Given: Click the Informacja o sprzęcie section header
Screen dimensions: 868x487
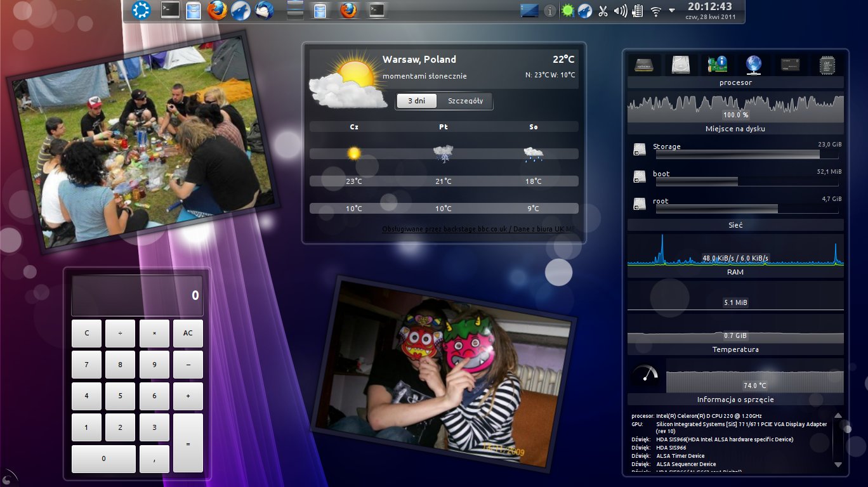Looking at the screenshot, I should point(735,399).
